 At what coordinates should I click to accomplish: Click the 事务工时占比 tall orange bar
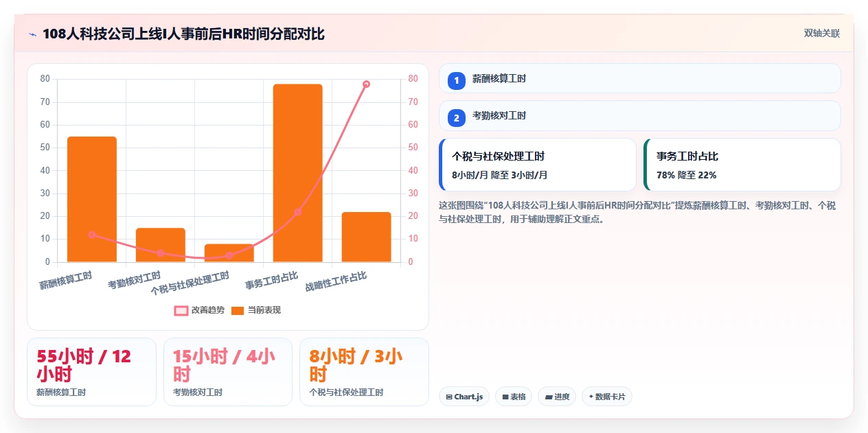pos(297,173)
